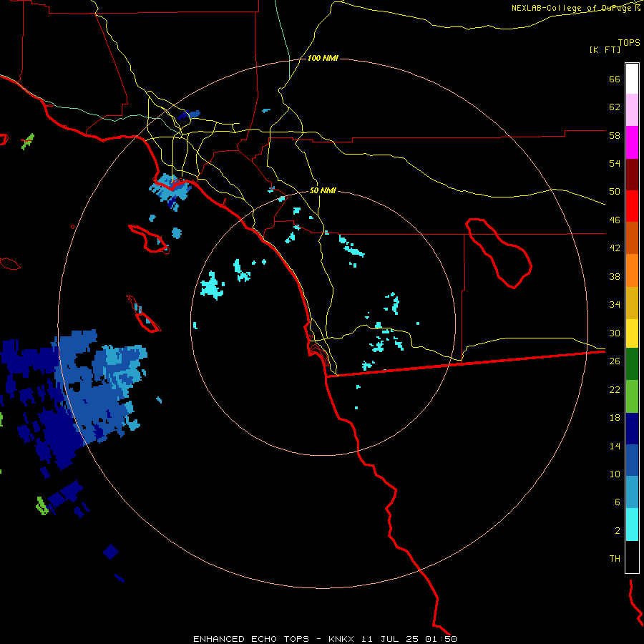Click the legend value 58
Screen dimensions: 644x644
[615, 135]
